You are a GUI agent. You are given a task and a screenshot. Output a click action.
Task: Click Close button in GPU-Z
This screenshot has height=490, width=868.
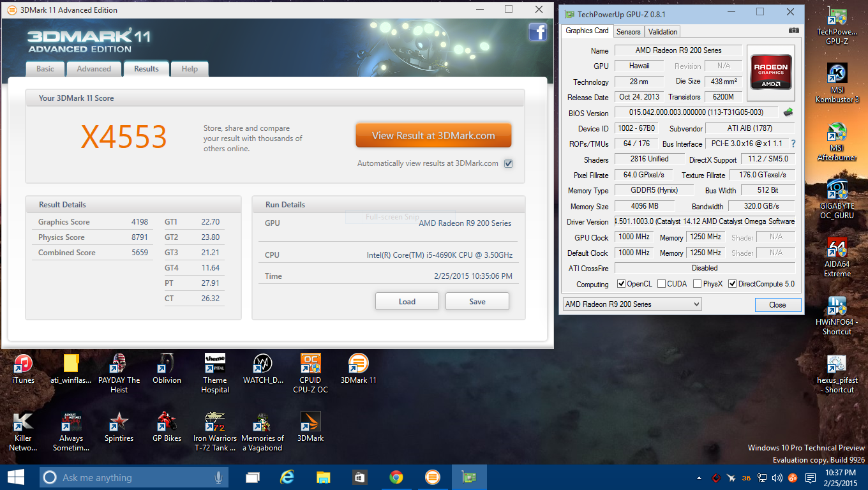(x=777, y=305)
